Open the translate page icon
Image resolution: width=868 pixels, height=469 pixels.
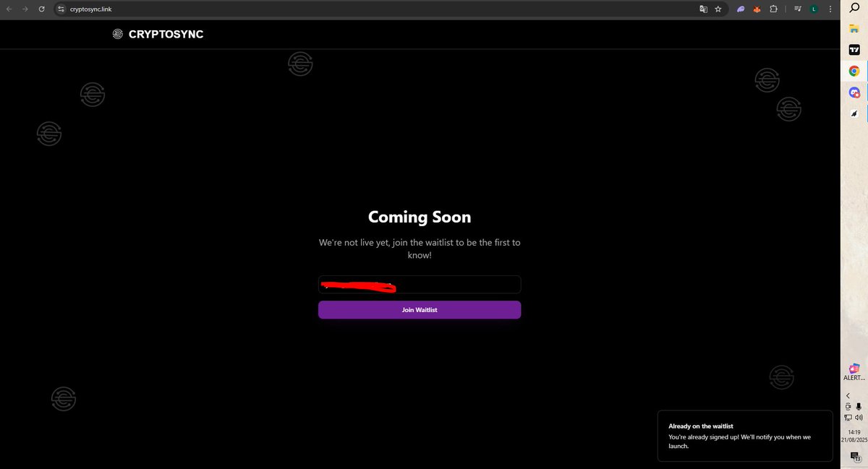tap(703, 9)
